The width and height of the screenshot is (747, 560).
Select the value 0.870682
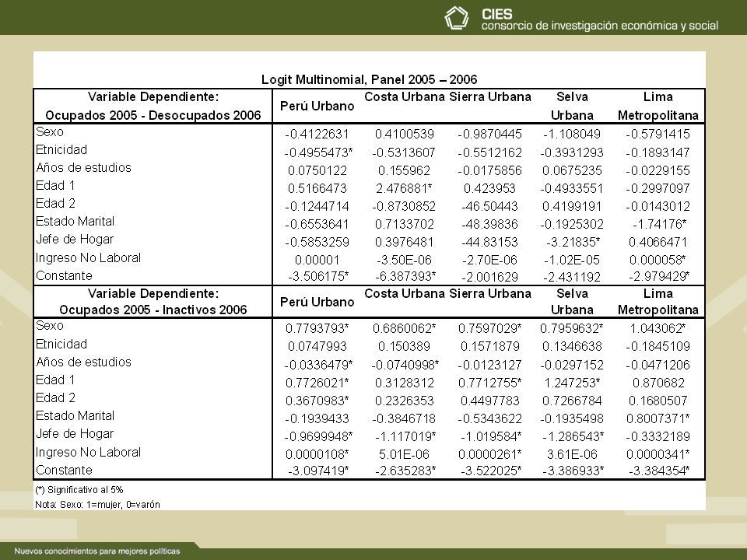(658, 383)
